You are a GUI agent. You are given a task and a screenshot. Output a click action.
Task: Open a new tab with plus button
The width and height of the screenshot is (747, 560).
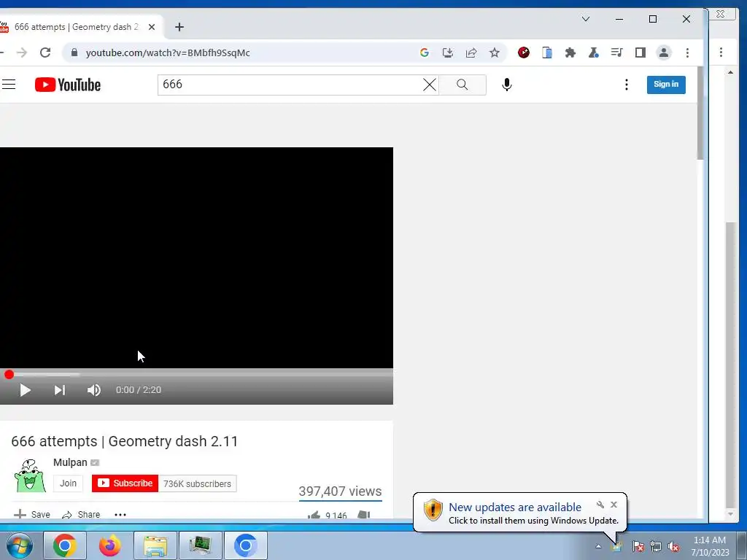179,27
